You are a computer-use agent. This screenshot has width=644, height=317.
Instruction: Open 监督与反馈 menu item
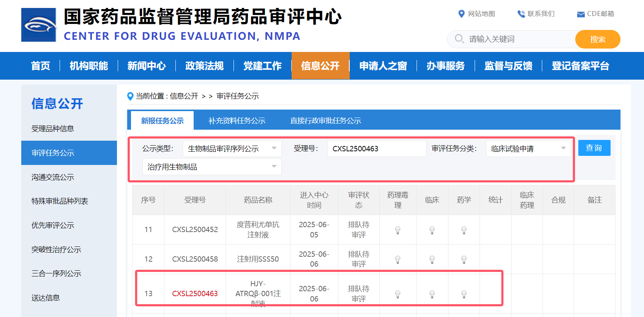coord(508,66)
